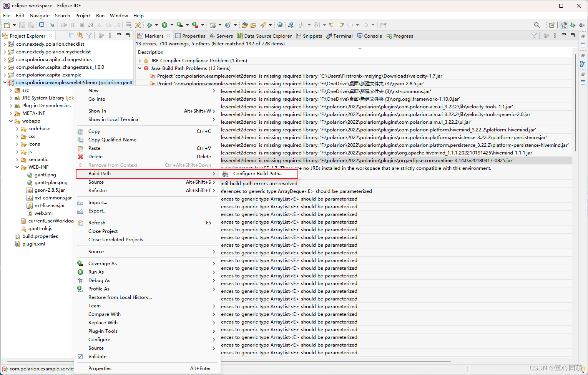Switch to the Servers tab
This screenshot has height=375, width=588.
click(221, 36)
